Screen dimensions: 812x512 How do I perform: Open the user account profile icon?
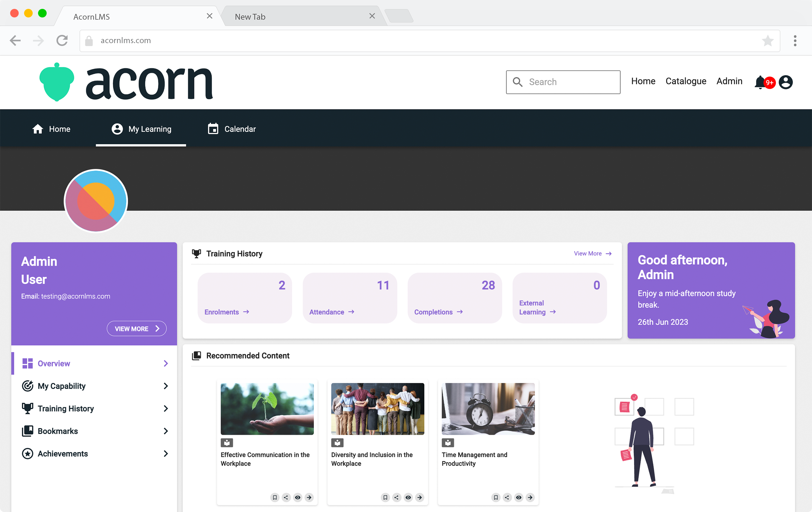(x=786, y=82)
